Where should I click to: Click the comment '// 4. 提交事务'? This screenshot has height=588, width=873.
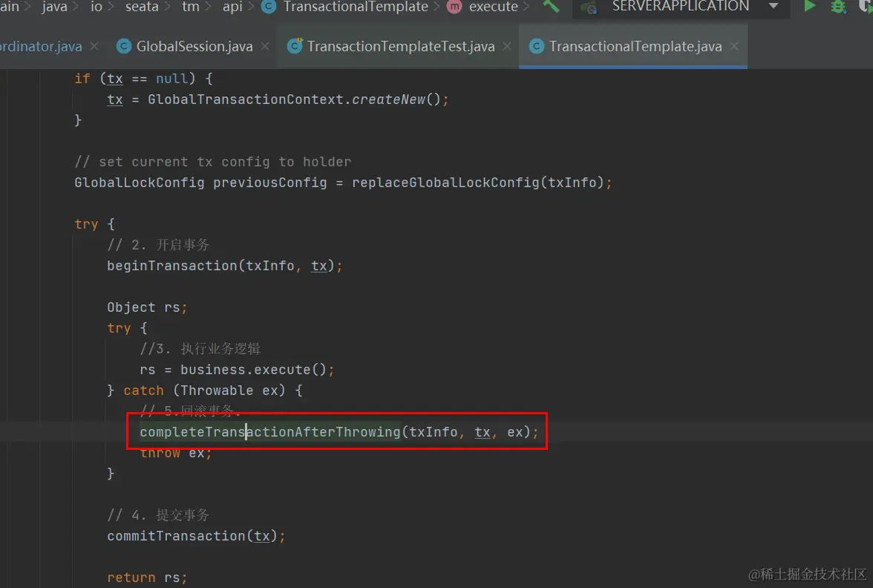point(158,515)
